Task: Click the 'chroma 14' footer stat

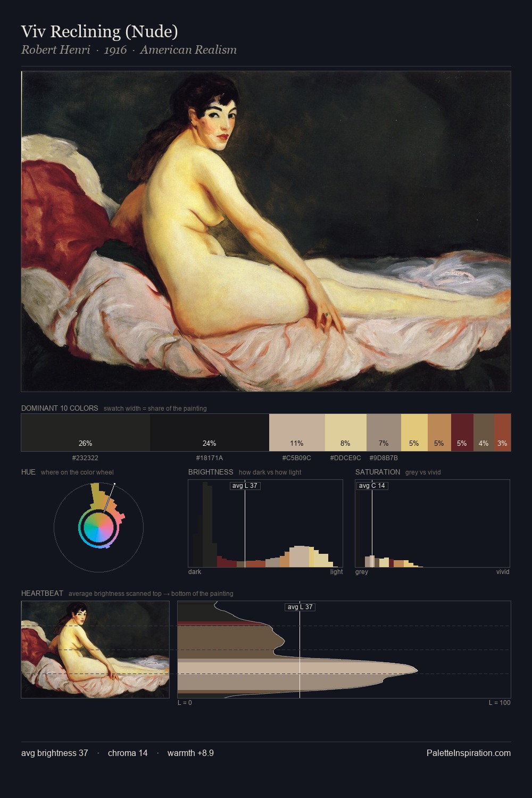Action: click(x=128, y=753)
